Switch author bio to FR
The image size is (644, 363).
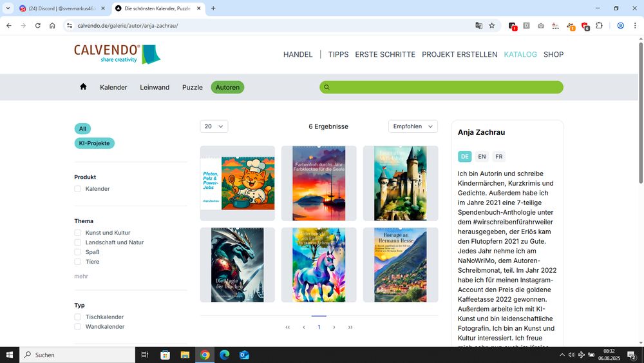[498, 156]
